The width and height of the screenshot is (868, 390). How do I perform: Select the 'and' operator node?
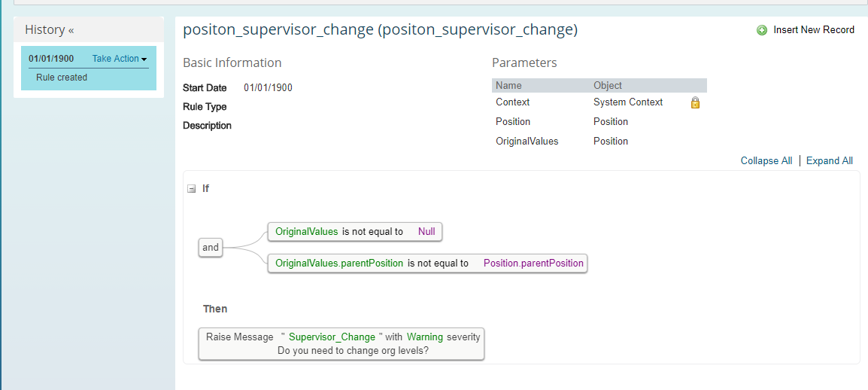point(211,248)
